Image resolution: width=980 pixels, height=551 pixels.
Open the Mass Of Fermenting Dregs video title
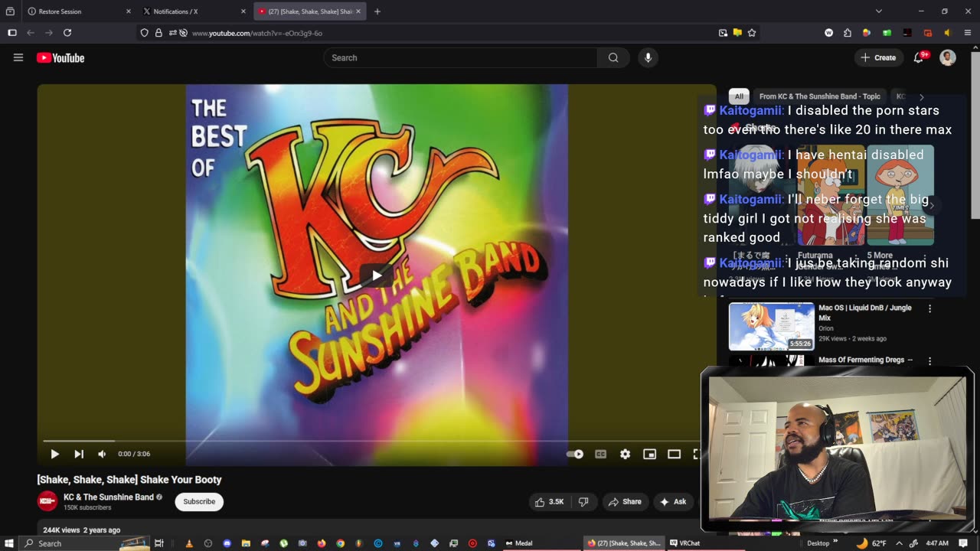coord(866,360)
